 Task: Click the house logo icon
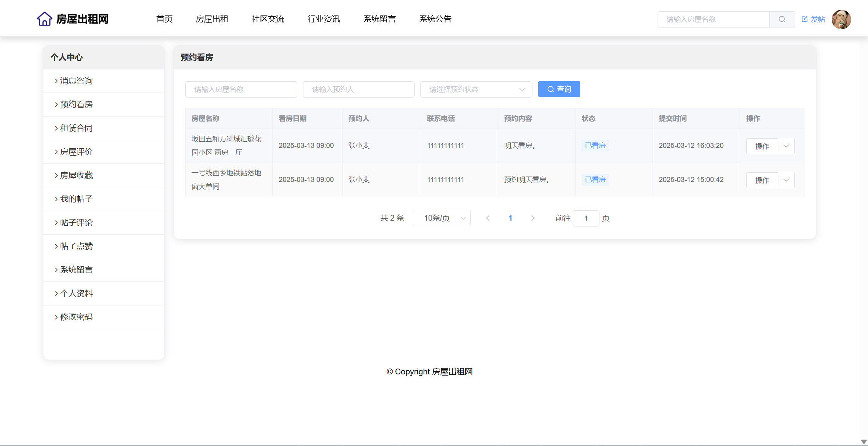pyautogui.click(x=45, y=19)
